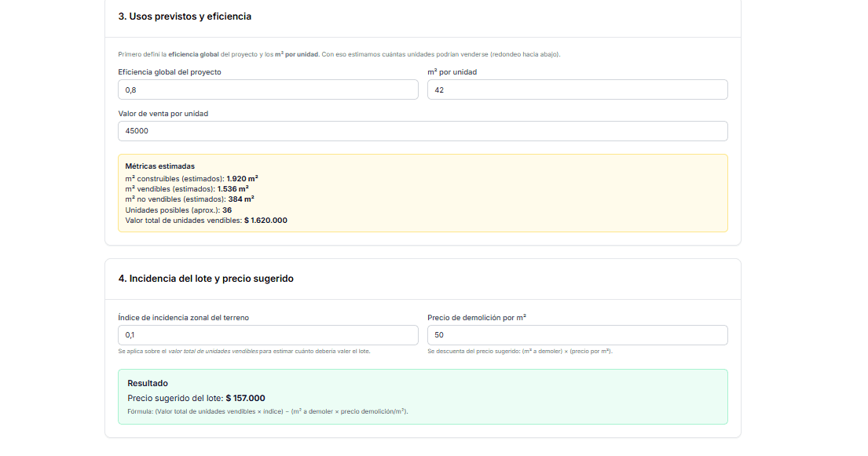
Task: Select the Valor de venta por unidad field
Action: click(x=423, y=131)
